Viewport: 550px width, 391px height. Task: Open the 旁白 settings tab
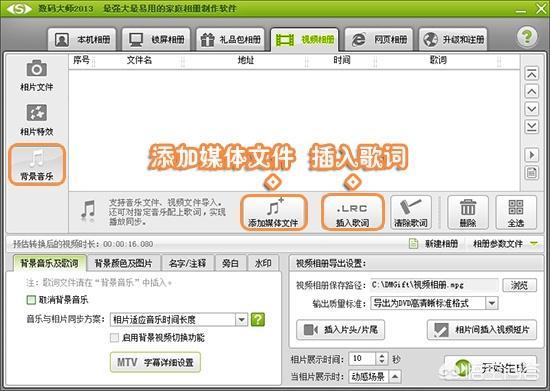[x=230, y=263]
